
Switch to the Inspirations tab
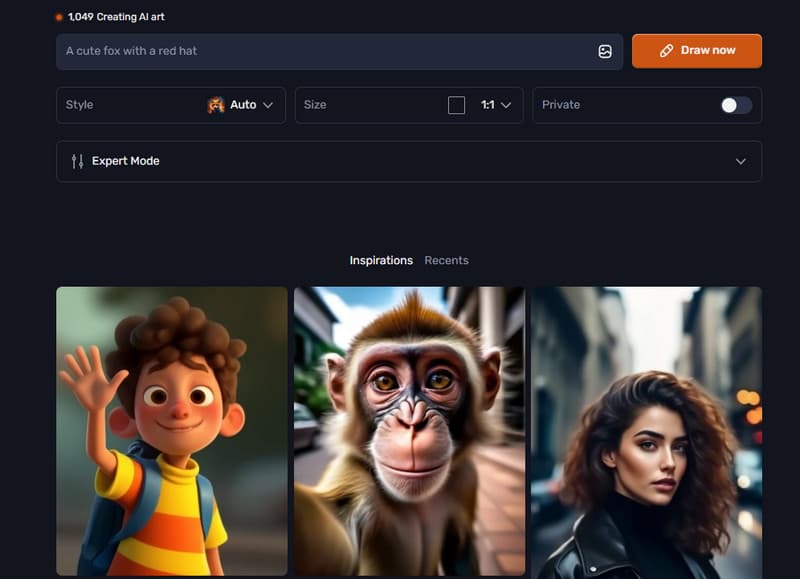click(x=381, y=260)
